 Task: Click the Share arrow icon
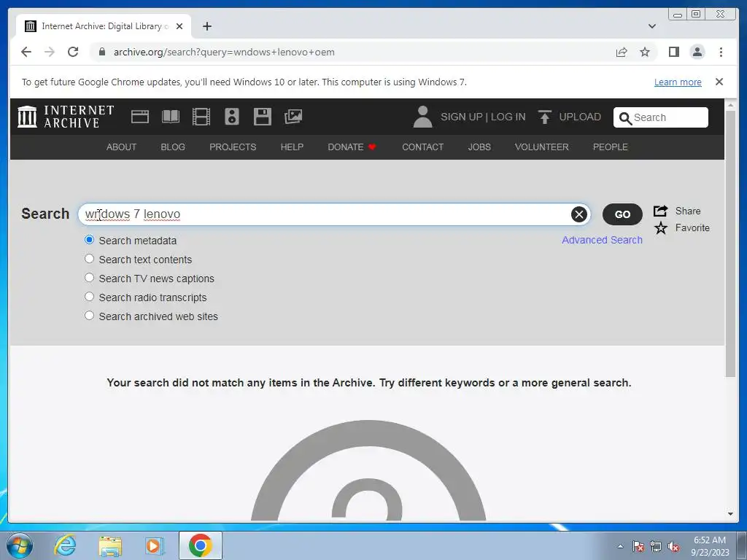click(660, 211)
